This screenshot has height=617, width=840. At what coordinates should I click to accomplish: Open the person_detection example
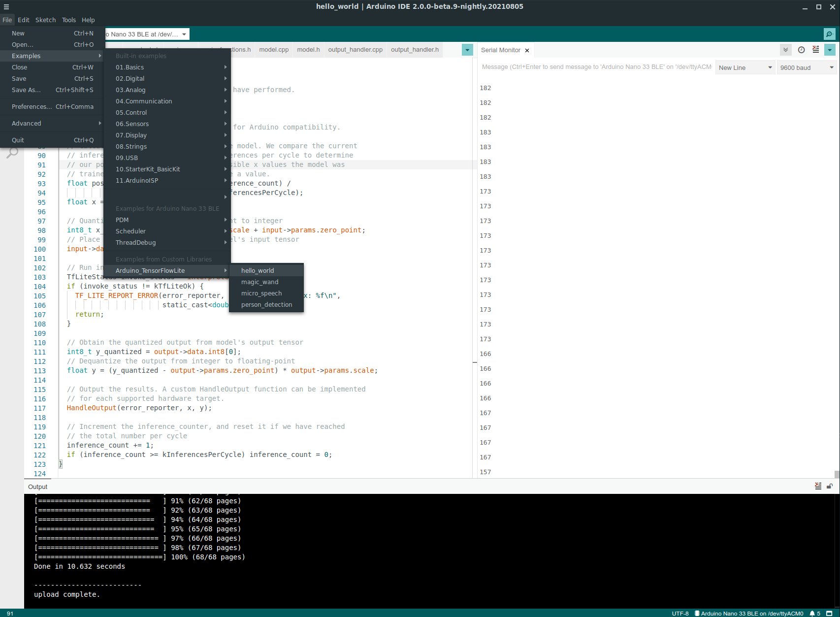click(266, 304)
